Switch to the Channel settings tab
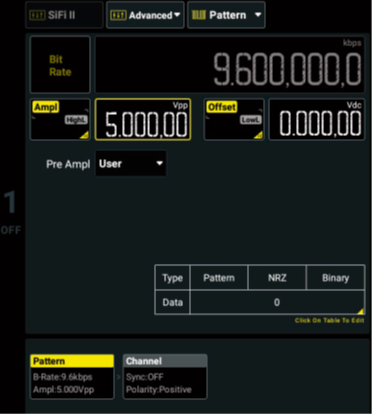This screenshot has height=414, width=372. (x=165, y=377)
